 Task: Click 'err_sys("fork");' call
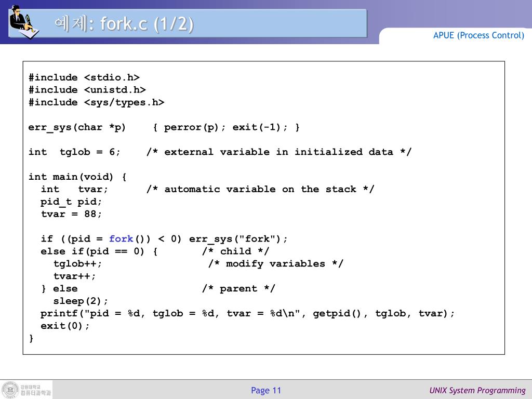click(x=238, y=239)
